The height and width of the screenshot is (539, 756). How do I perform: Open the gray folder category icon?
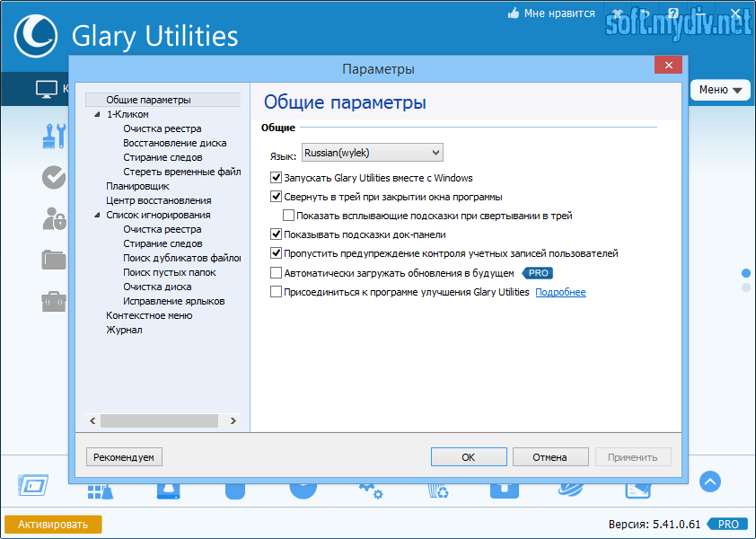(54, 260)
